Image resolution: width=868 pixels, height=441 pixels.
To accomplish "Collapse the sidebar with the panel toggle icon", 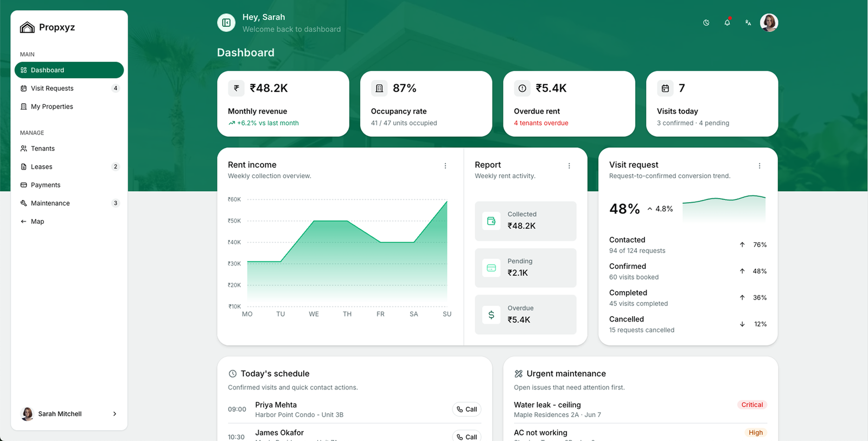I will [x=226, y=23].
